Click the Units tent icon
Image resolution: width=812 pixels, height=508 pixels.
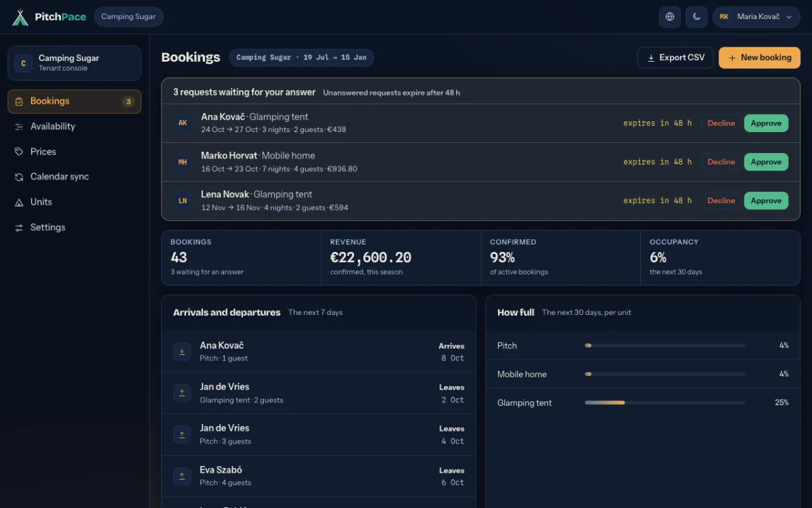point(19,202)
